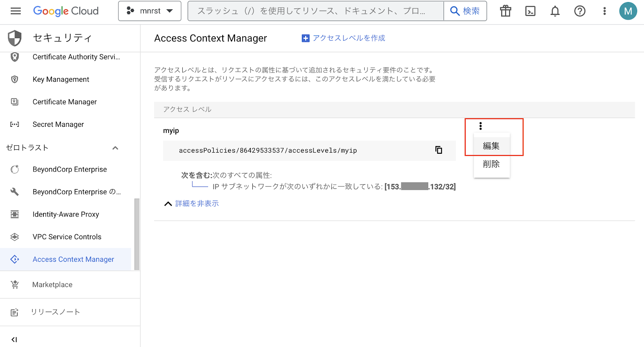The height and width of the screenshot is (347, 644).
Task: Collapse the sidebar with bottom arrow icon
Action: pyautogui.click(x=14, y=339)
